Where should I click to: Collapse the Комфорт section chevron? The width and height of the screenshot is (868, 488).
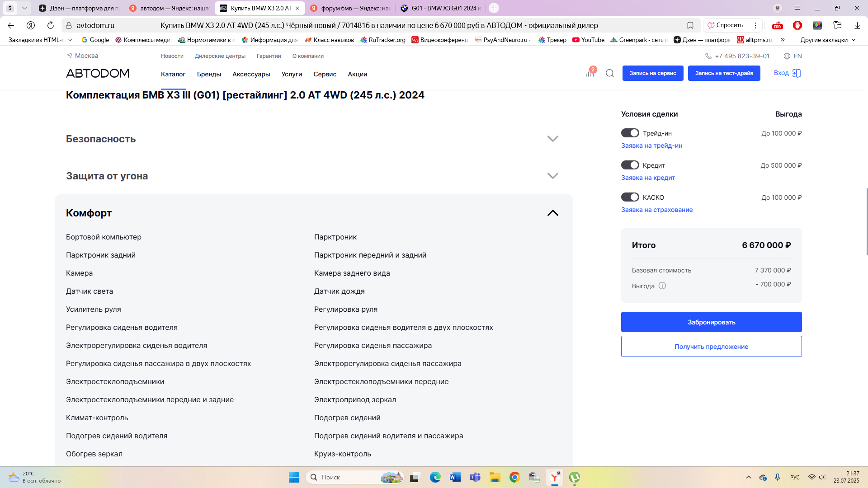(553, 213)
